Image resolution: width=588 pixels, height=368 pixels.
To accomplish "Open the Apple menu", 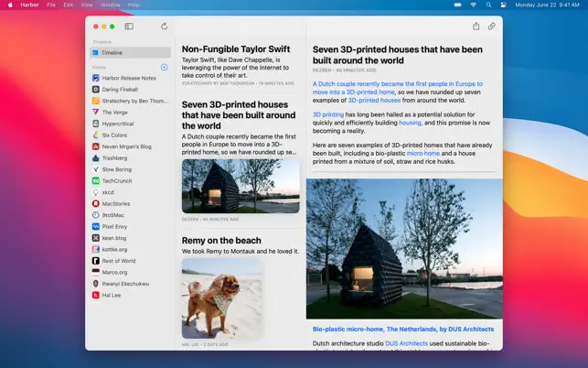I will (10, 5).
